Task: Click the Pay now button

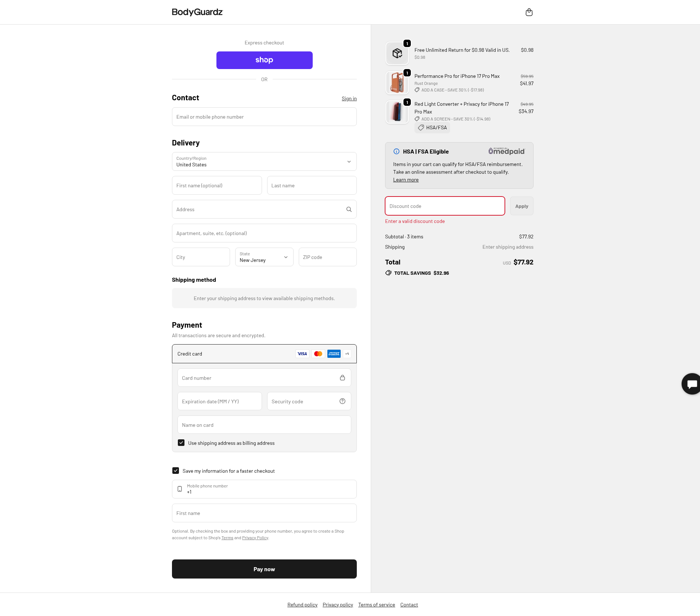Action: pyautogui.click(x=264, y=569)
